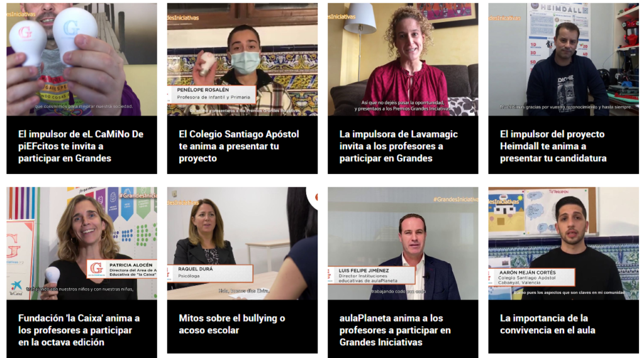Open the Luis Felipe Jiménez video thumbnail
This screenshot has width=644, height=358.
[402, 244]
